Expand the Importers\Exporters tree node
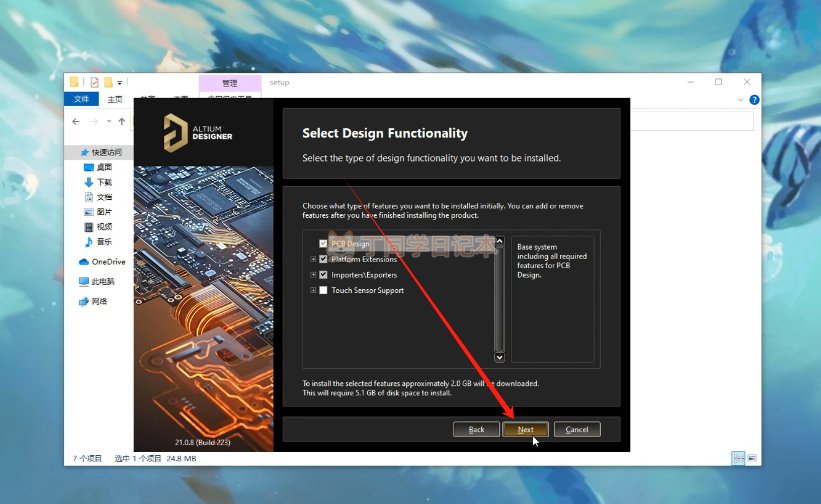 tap(313, 274)
